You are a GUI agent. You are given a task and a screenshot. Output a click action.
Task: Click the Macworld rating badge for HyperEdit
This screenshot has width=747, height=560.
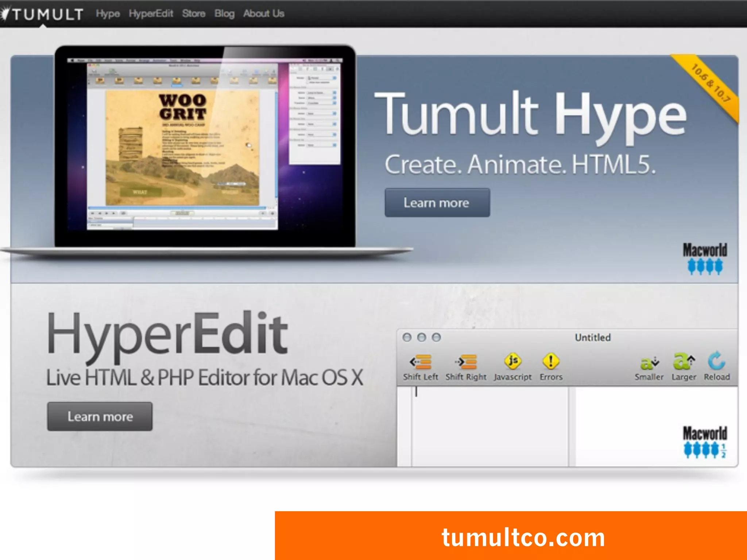click(705, 442)
